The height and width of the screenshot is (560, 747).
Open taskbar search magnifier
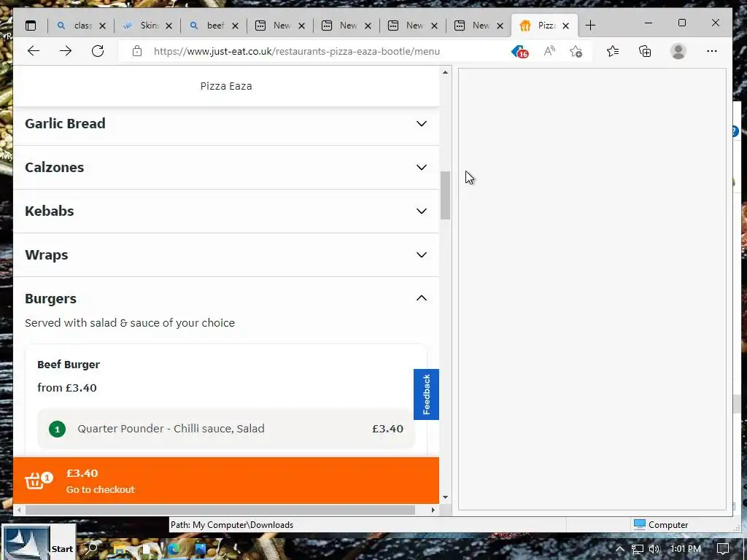point(92,548)
